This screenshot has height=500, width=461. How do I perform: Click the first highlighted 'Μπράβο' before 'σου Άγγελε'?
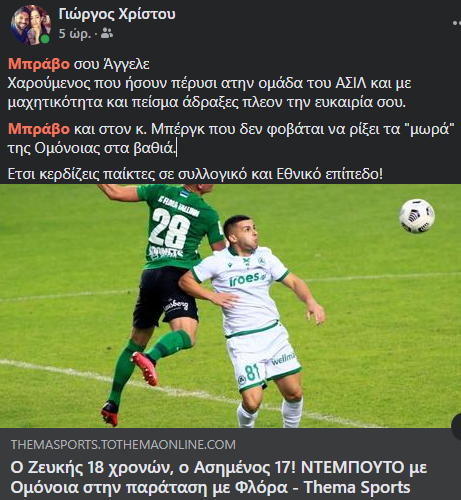(x=39, y=64)
